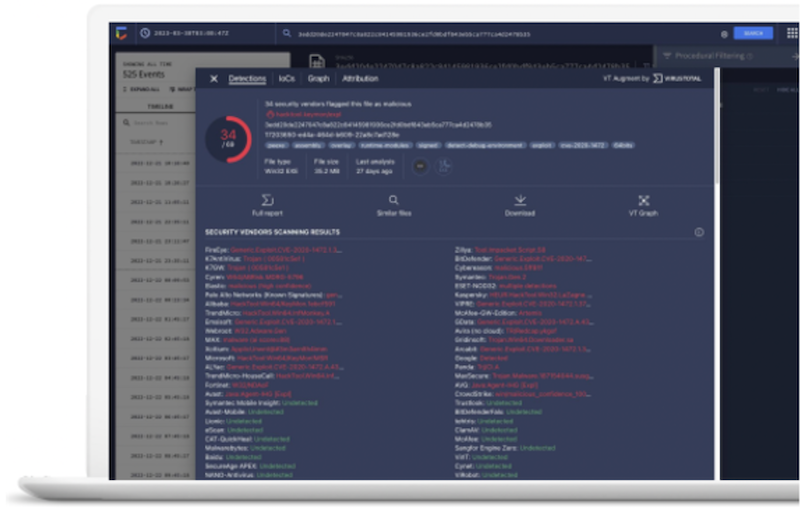Click the 'signed' tag pill
The image size is (800, 511).
pos(428,145)
